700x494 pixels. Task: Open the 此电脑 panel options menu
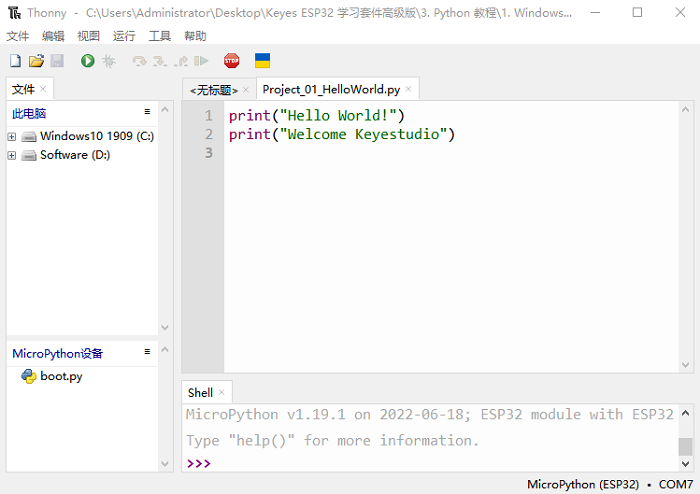(147, 112)
